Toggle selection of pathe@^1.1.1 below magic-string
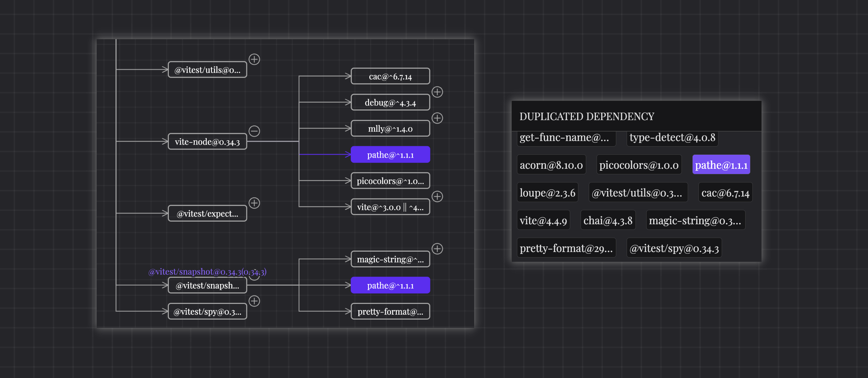Viewport: 868px width, 378px height. [390, 285]
